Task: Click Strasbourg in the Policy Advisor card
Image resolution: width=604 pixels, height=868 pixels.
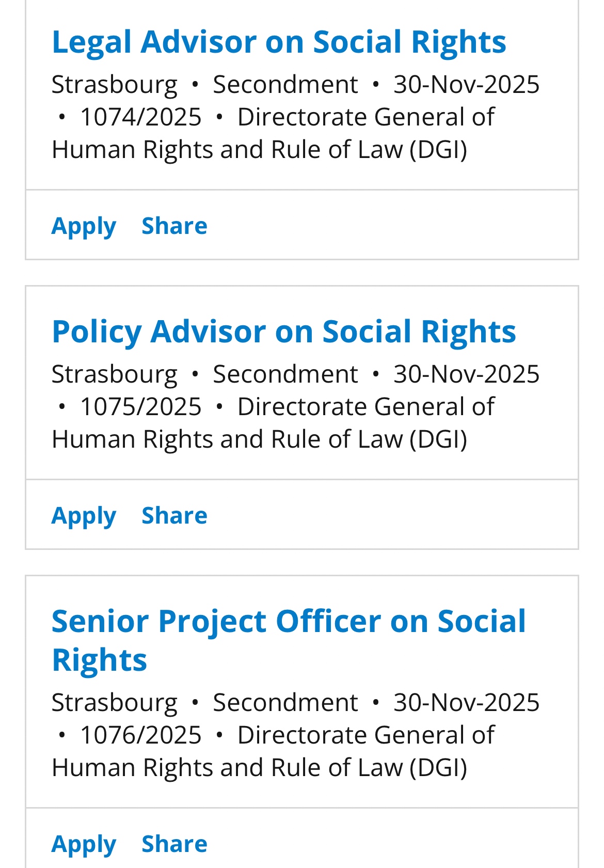Action: coord(114,374)
